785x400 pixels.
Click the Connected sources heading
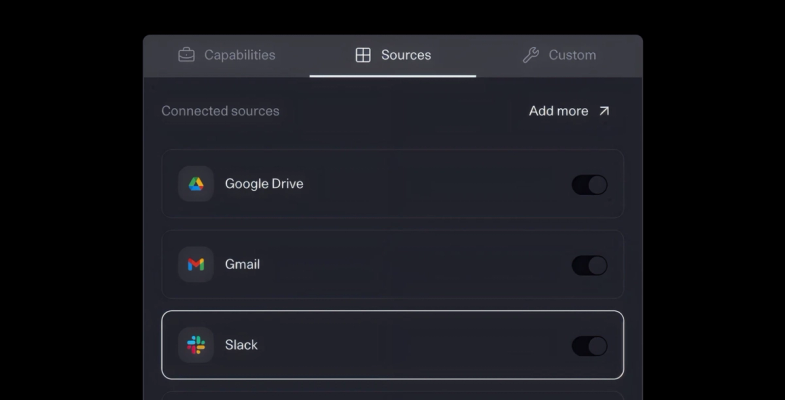pyautogui.click(x=220, y=111)
